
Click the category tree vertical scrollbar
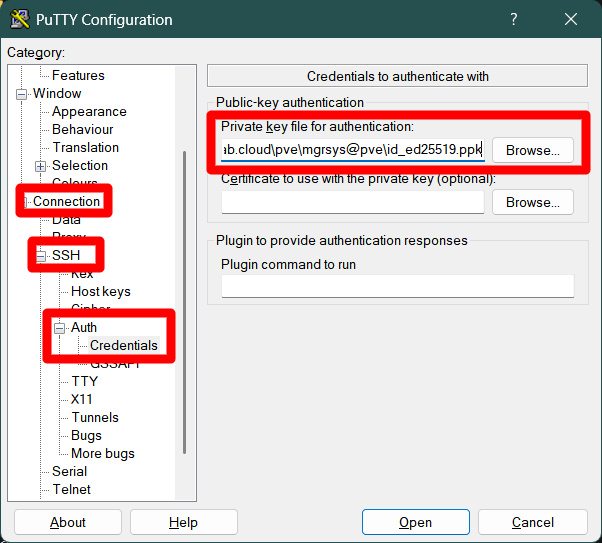pyautogui.click(x=185, y=303)
